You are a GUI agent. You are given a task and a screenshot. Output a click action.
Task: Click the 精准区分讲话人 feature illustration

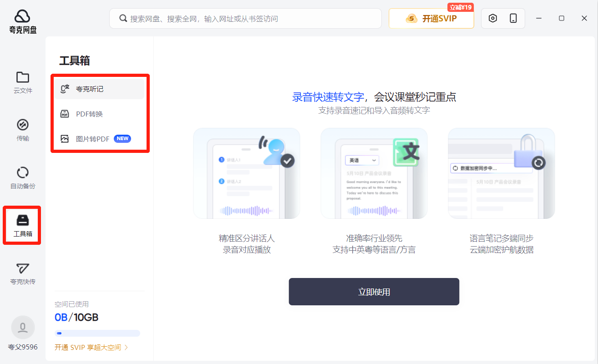click(x=247, y=173)
